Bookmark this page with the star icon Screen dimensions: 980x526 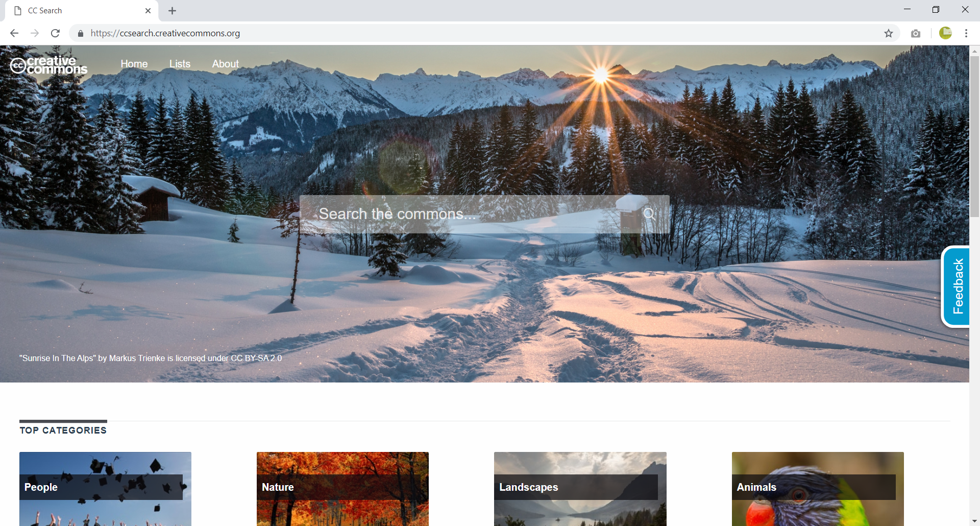[889, 33]
